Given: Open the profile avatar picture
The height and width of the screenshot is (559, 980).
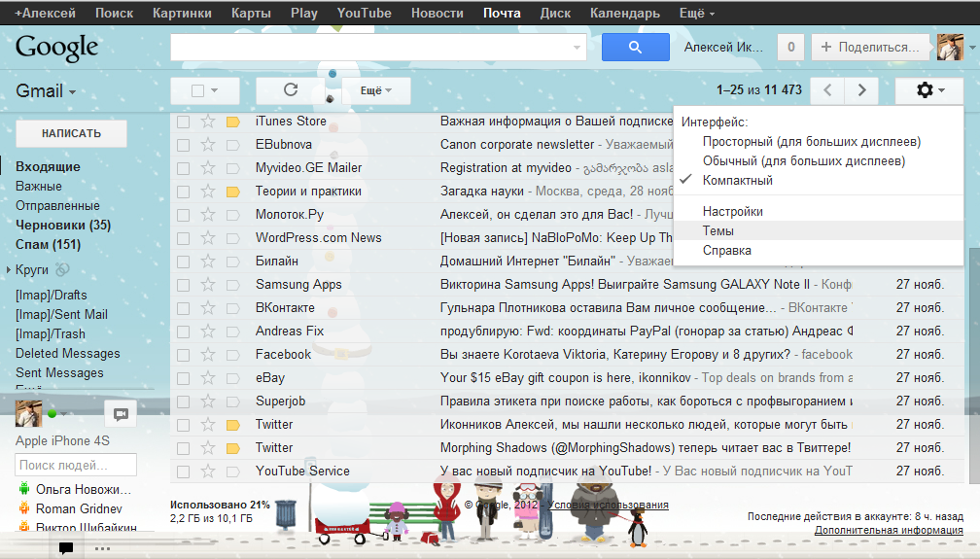Looking at the screenshot, I should click(x=950, y=47).
